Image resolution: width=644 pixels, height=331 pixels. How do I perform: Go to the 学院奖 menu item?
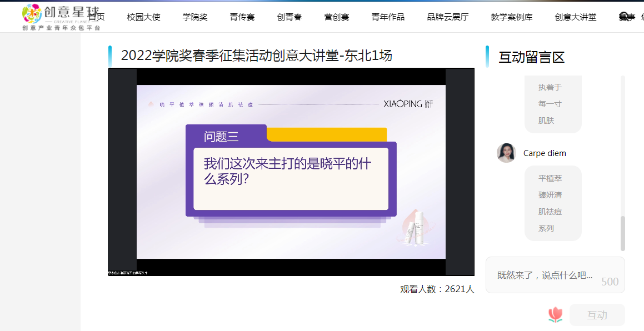click(x=195, y=17)
